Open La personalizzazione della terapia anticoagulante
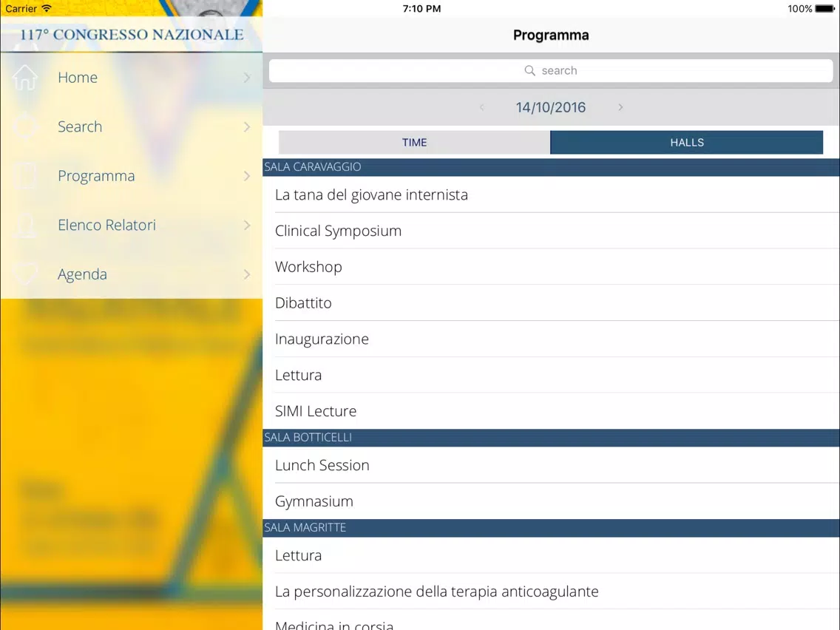 [x=552, y=592]
